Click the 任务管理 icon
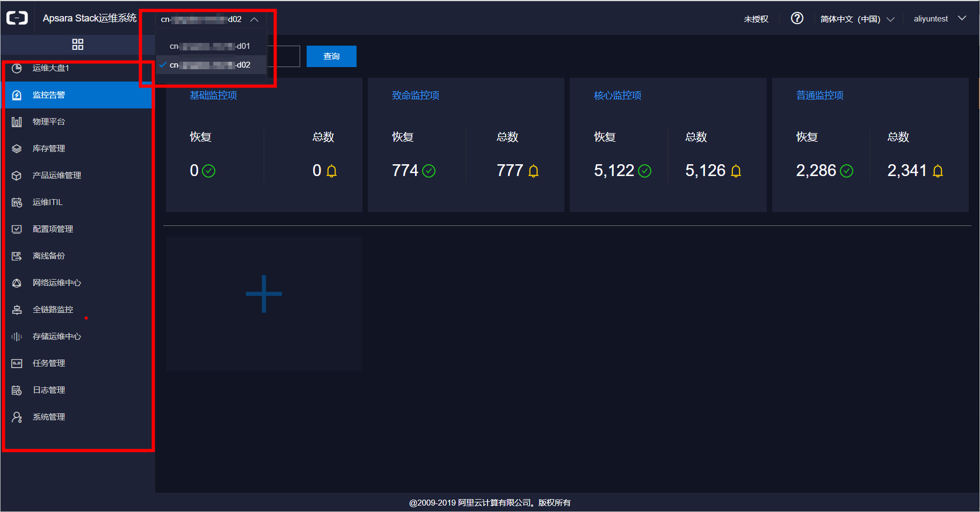 pos(17,363)
